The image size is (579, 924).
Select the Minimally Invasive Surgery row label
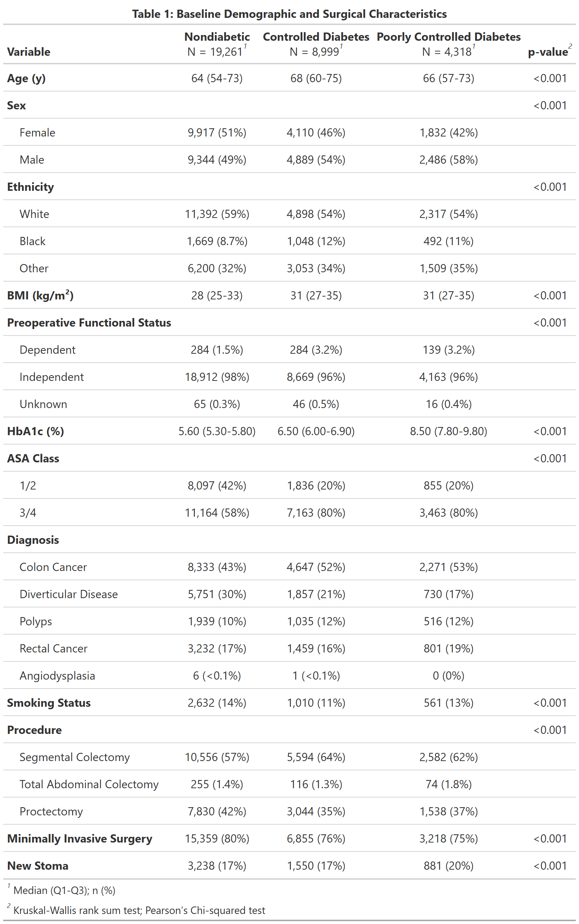point(80,839)
